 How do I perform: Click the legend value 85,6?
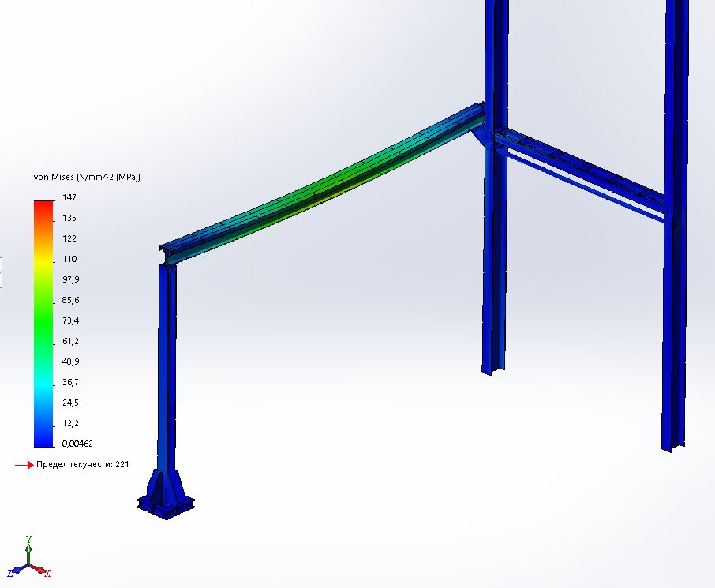[x=71, y=300]
